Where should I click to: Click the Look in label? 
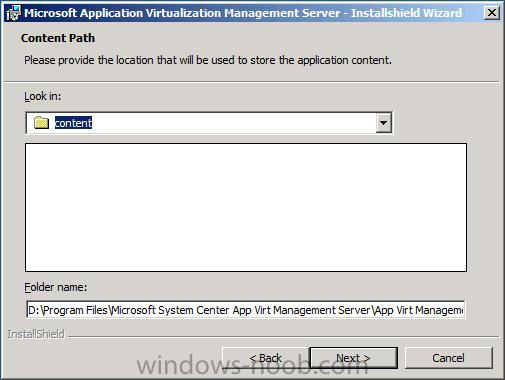tap(43, 96)
